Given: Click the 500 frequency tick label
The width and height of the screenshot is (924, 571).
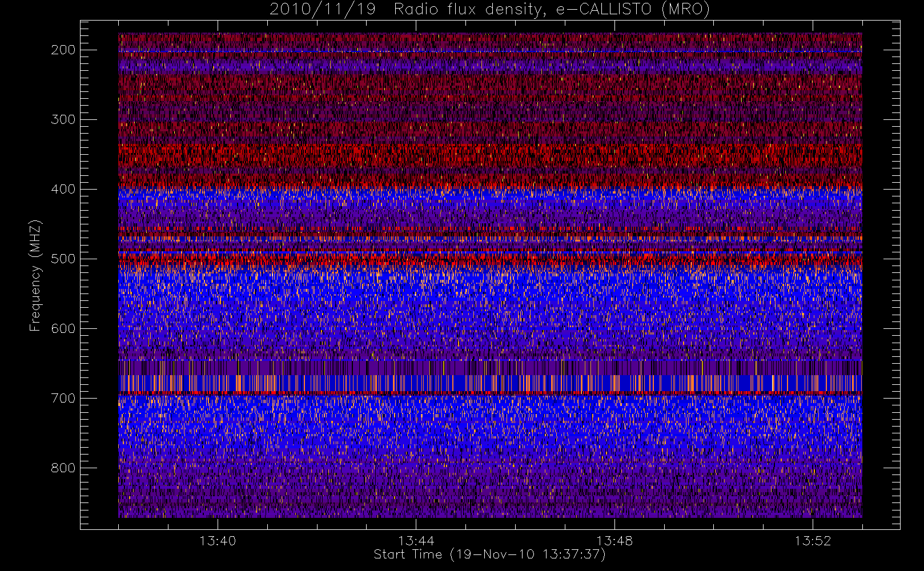Looking at the screenshot, I should coord(63,259).
